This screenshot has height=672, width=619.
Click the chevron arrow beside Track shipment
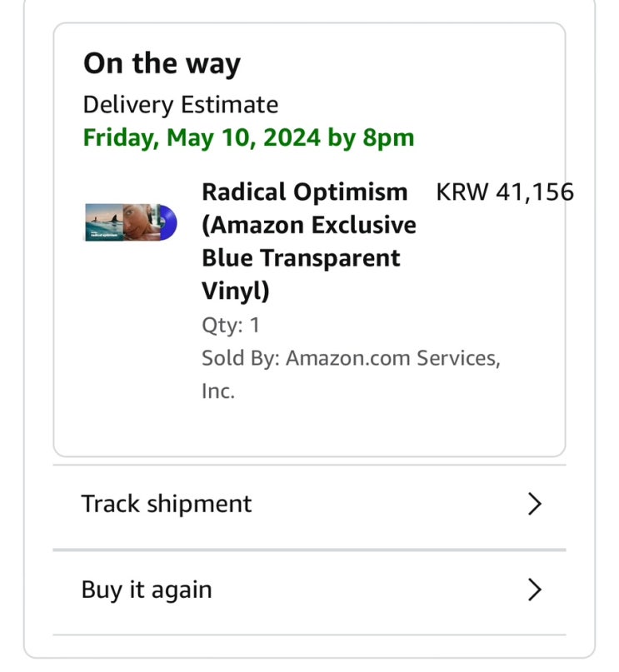pos(535,504)
